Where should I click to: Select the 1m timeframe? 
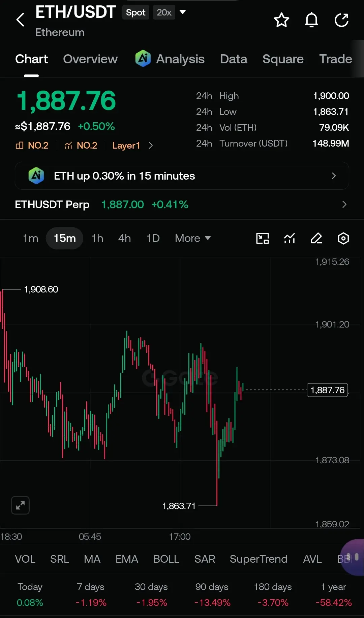[x=30, y=238]
